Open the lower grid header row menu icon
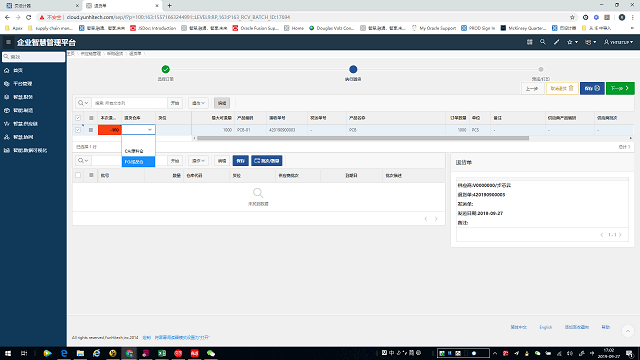 point(91,176)
